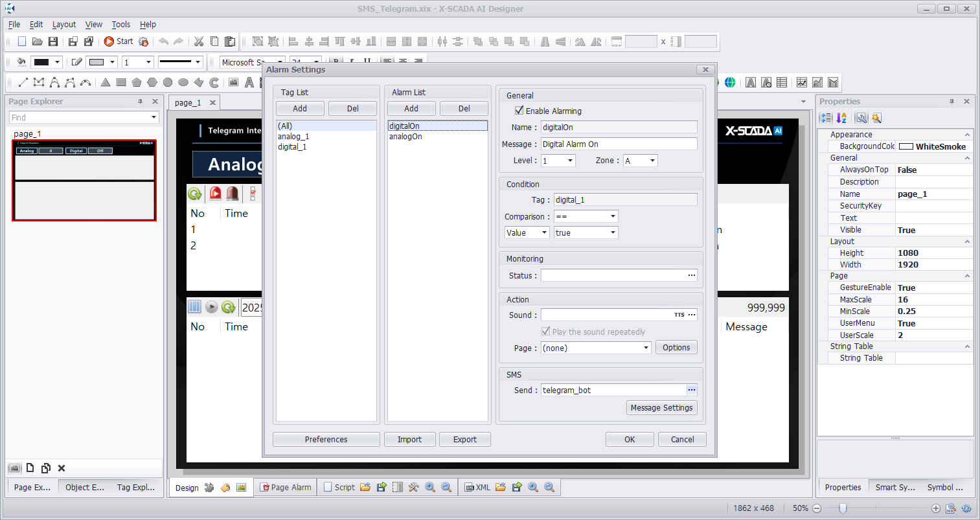
Task: Click Add button under Tag List
Action: (x=300, y=108)
